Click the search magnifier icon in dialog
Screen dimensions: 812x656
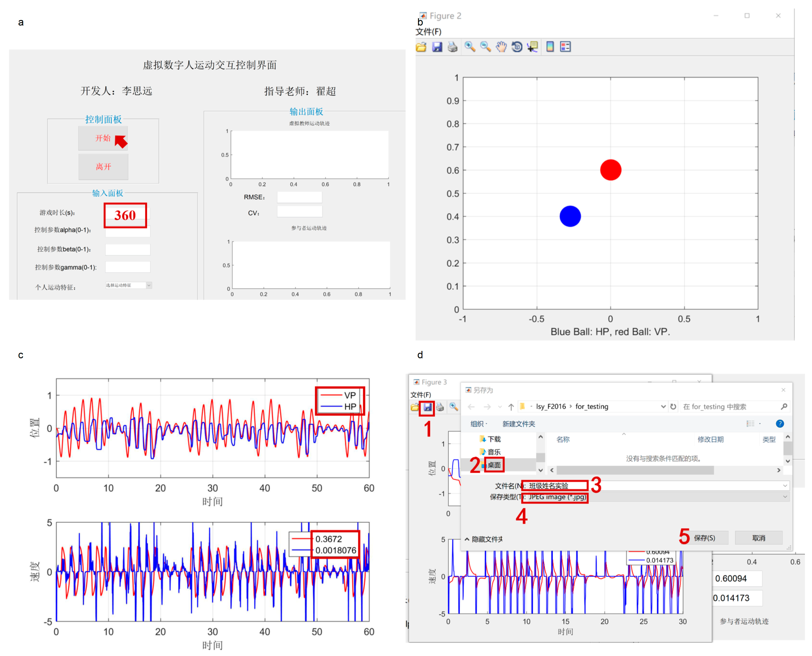[x=784, y=407]
